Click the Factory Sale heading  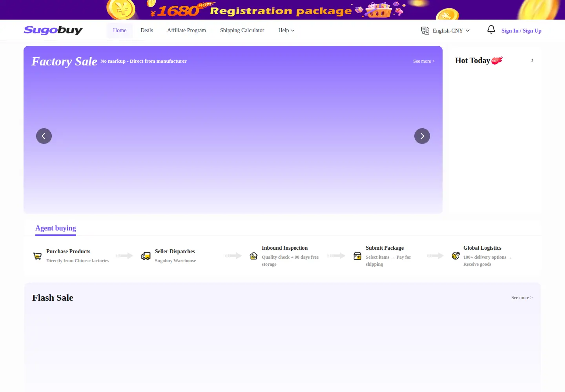(64, 61)
